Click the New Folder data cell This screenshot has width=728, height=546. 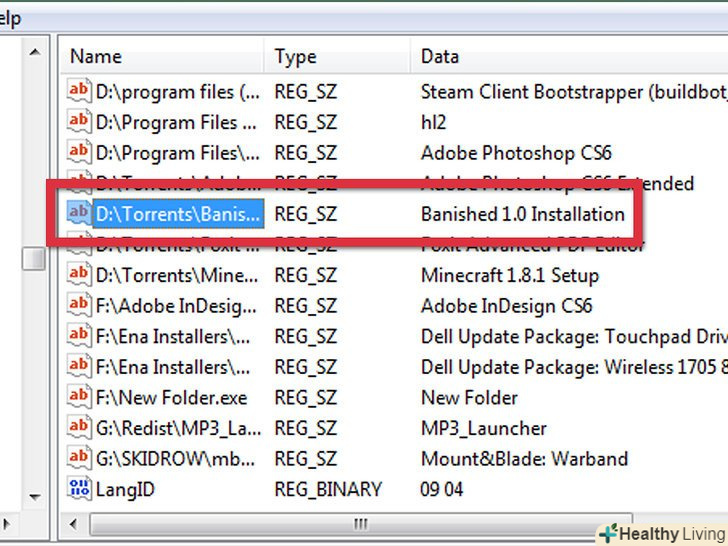(469, 398)
